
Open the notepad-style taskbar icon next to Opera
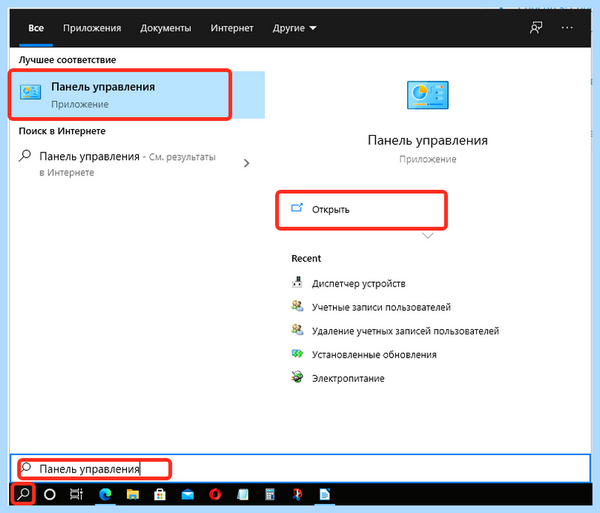pos(243,494)
